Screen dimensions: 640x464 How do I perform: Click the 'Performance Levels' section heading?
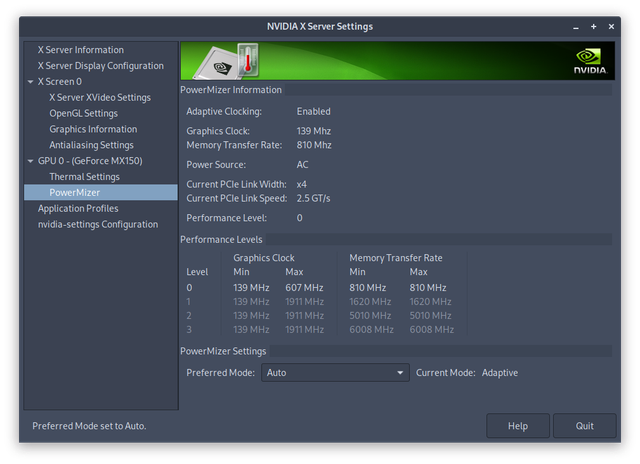[x=221, y=240]
